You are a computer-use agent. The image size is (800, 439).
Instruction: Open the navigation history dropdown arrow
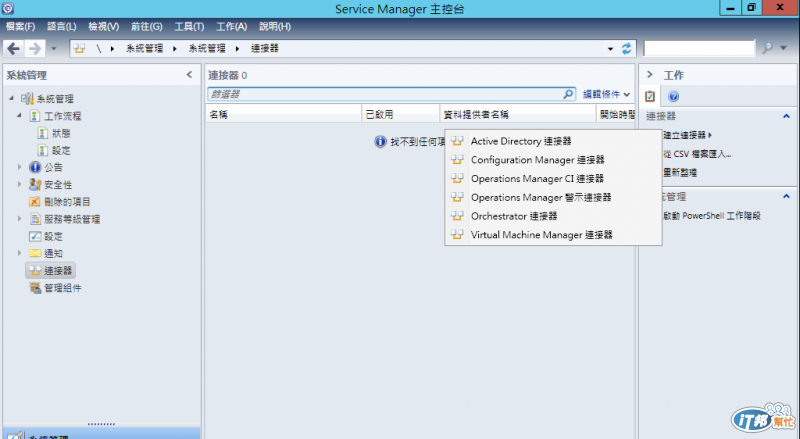(x=54, y=49)
